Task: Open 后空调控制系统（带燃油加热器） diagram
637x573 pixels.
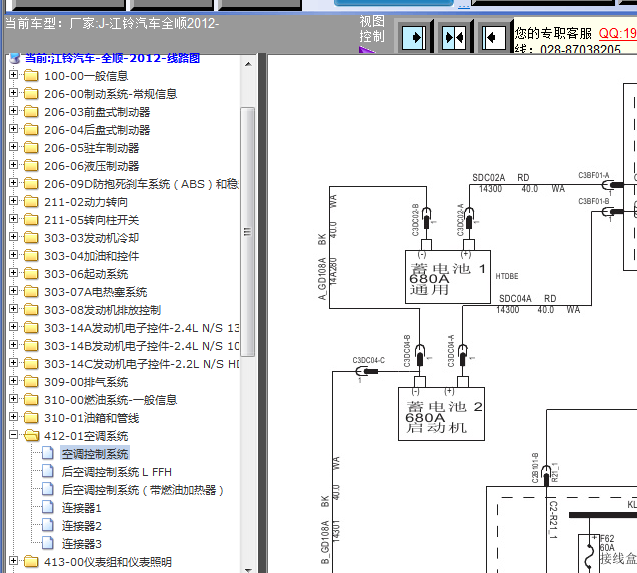Action: [143, 490]
